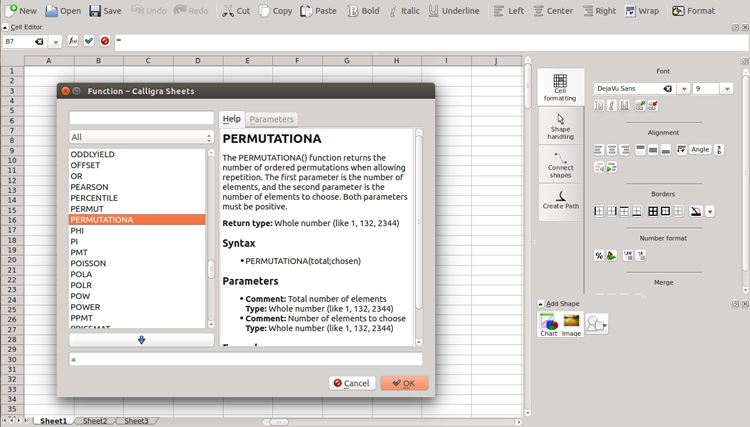
Task: Clear the DejaVu Sans font name field
Action: (x=668, y=88)
